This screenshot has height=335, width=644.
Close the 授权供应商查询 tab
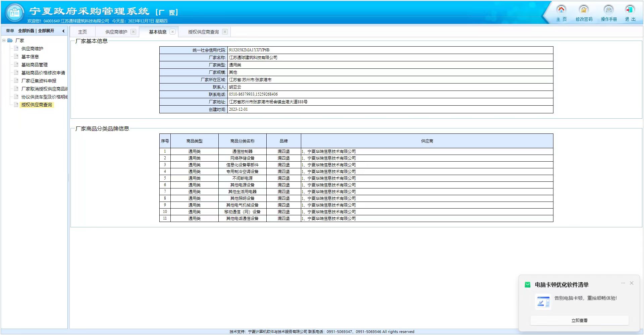[225, 32]
